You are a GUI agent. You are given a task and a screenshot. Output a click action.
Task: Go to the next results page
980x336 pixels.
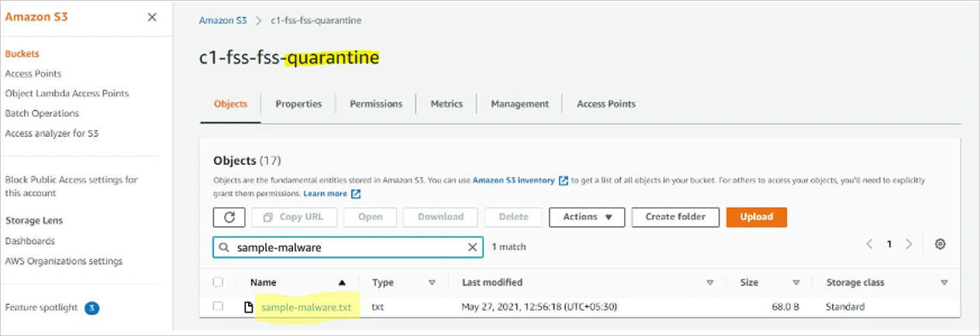coord(909,244)
